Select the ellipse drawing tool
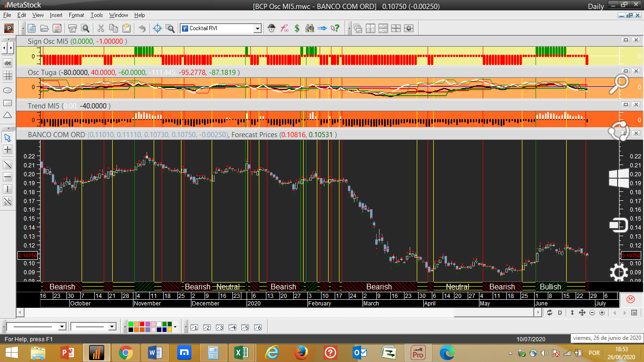Screen dimensions: 644x362 [x=8, y=90]
